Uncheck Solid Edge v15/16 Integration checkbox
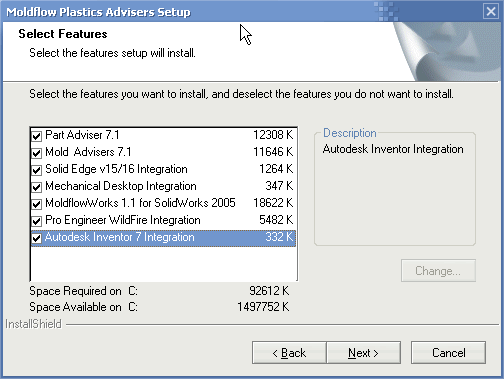Viewport: 504px width, 379px height. pos(36,170)
